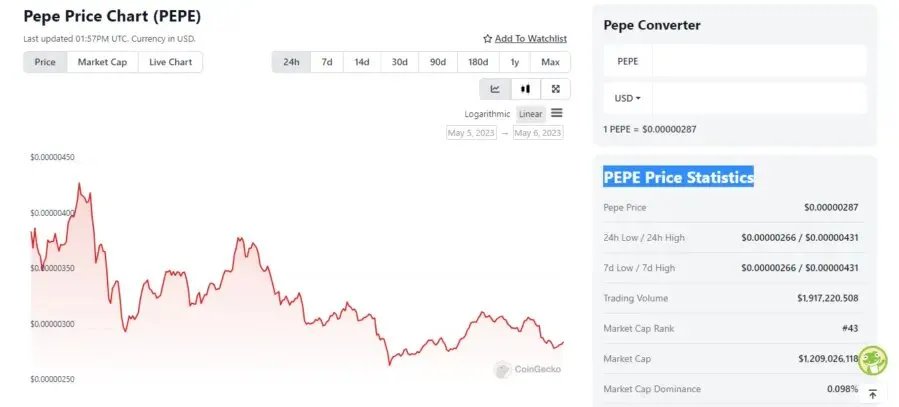
Task: Open the Live Chart tab
Action: (x=170, y=62)
